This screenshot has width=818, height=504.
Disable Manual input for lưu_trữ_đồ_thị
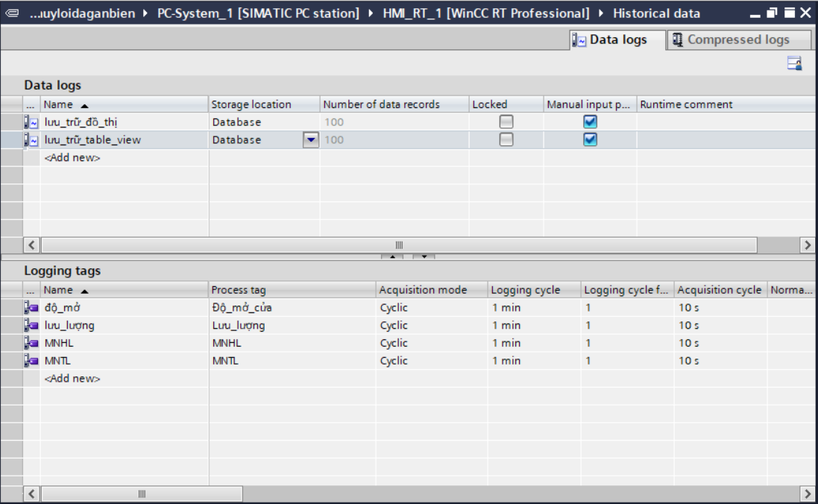[x=590, y=122]
